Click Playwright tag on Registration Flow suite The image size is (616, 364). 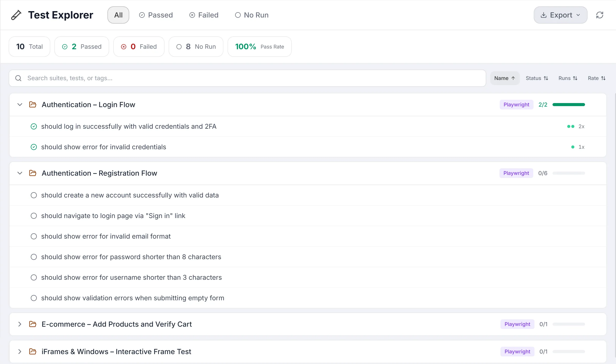coord(516,173)
